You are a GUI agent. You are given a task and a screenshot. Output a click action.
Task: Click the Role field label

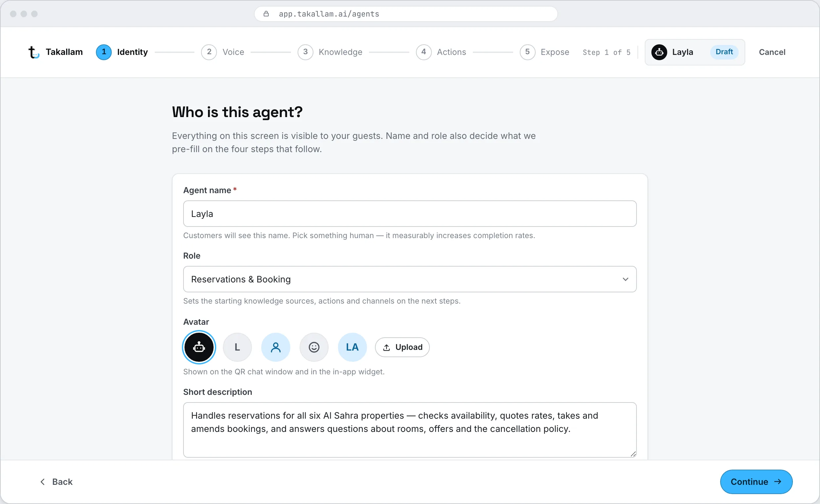point(191,256)
